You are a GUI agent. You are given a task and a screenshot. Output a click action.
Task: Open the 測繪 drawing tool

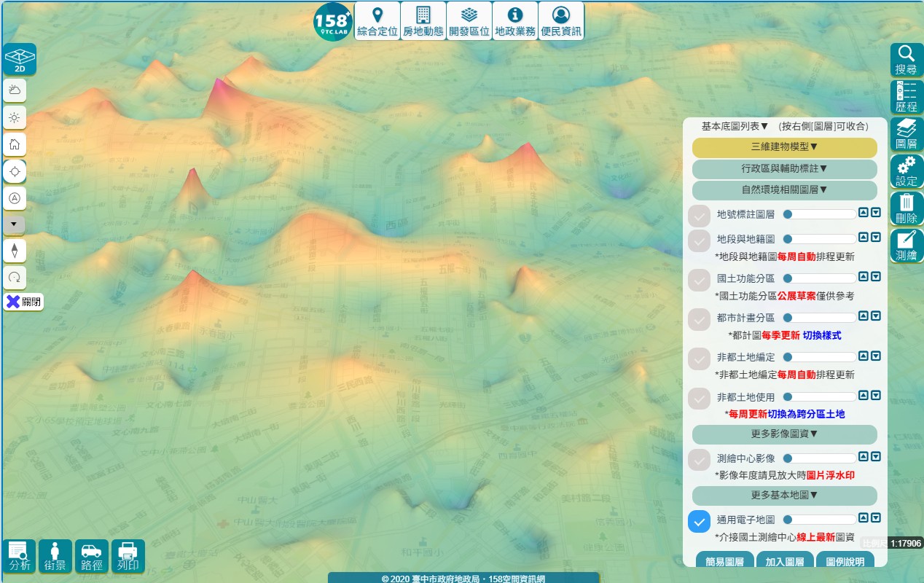click(907, 246)
